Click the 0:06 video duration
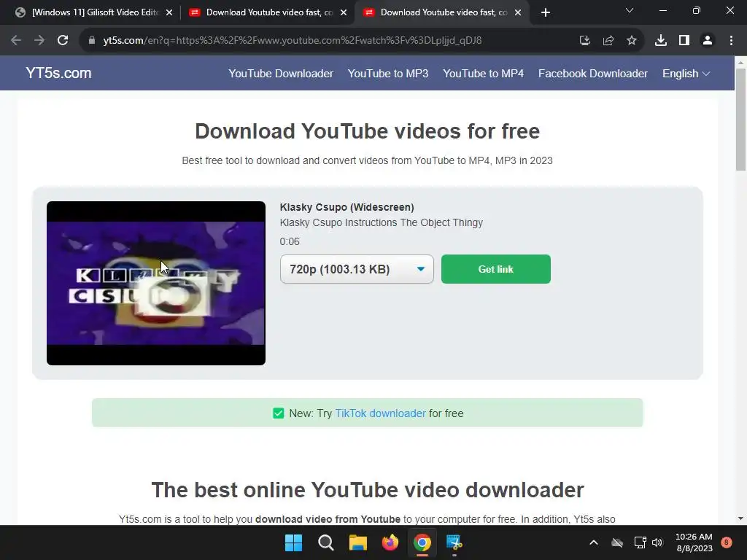 [x=290, y=241]
